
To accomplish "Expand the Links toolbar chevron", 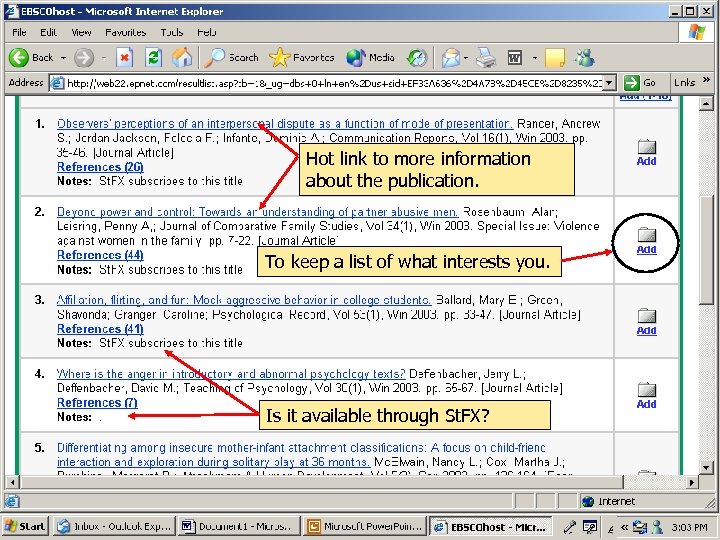I will (706, 80).
